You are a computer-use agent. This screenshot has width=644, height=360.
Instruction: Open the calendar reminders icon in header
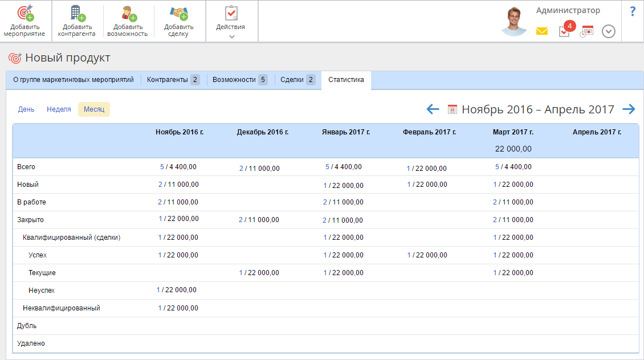click(586, 31)
